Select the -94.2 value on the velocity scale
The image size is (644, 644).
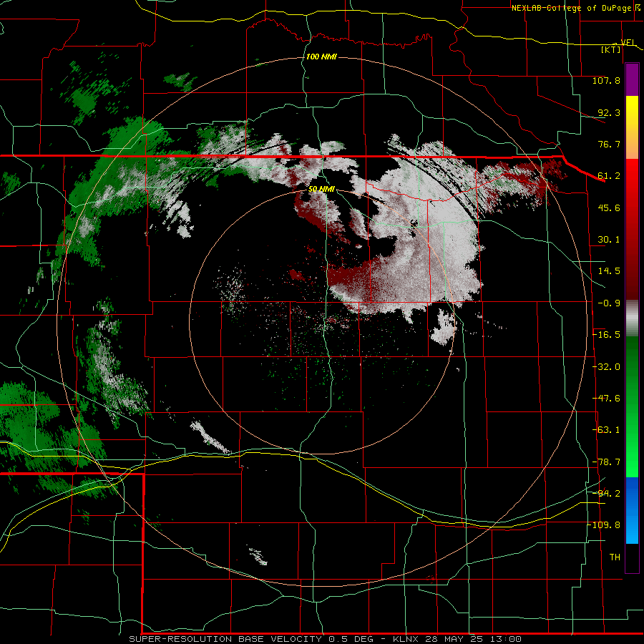click(606, 493)
